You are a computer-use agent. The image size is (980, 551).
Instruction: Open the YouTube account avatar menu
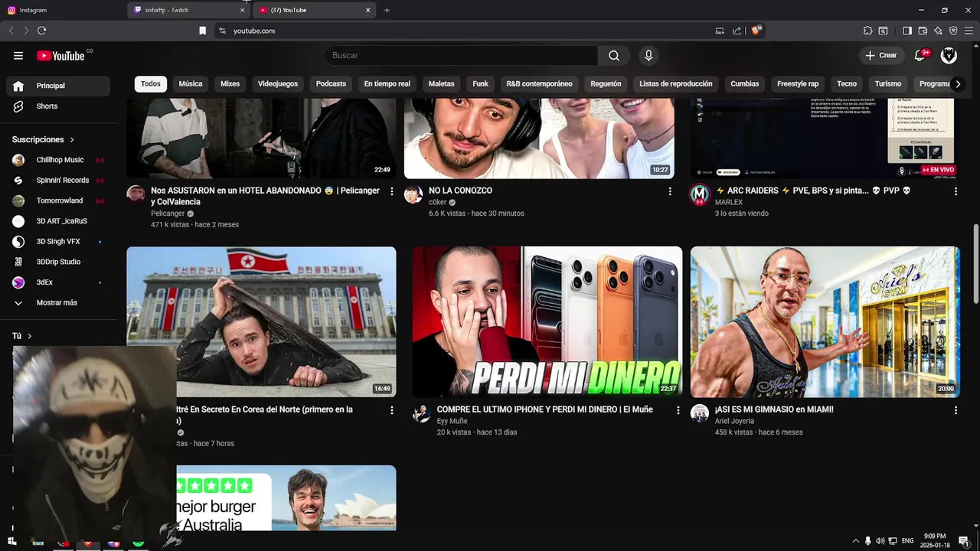pyautogui.click(x=949, y=55)
